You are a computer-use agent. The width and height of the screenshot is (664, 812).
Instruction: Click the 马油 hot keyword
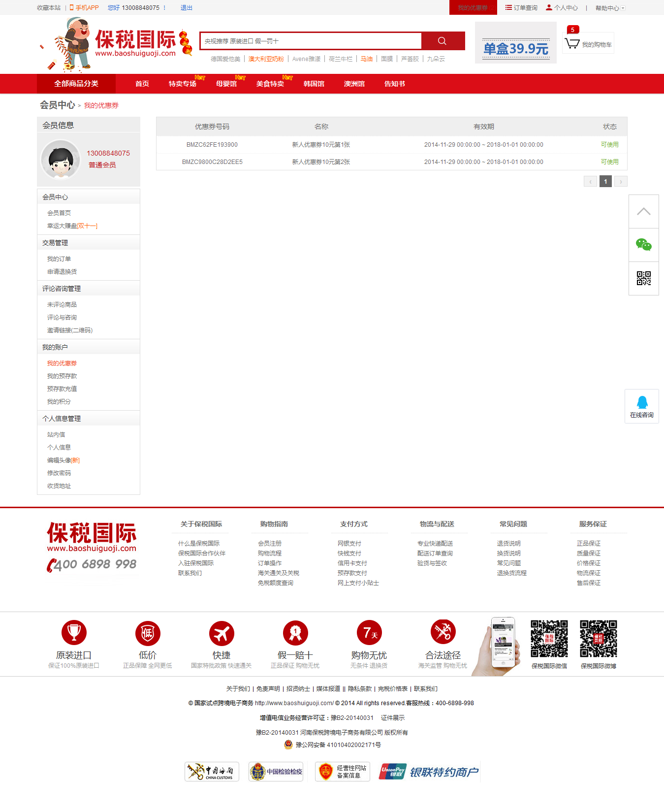coord(367,59)
